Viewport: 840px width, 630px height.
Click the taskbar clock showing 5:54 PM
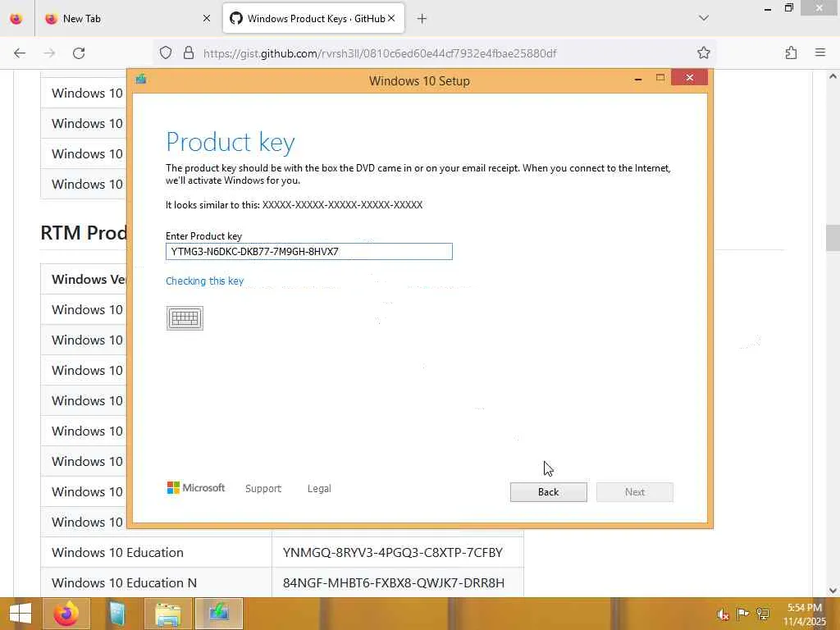(x=805, y=614)
